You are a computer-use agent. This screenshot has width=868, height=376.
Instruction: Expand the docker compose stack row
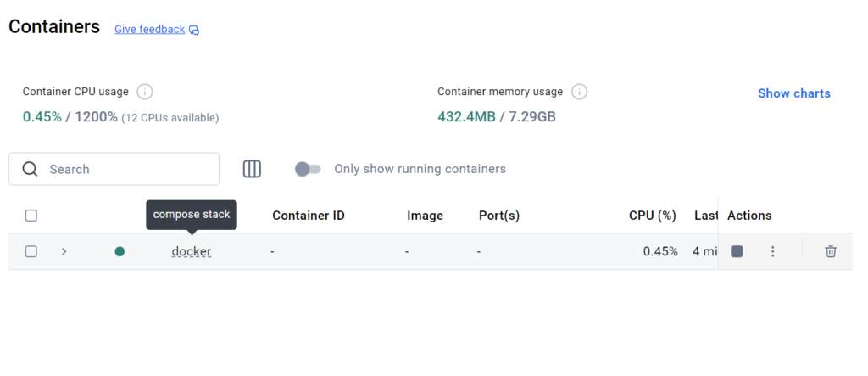pyautogui.click(x=64, y=251)
